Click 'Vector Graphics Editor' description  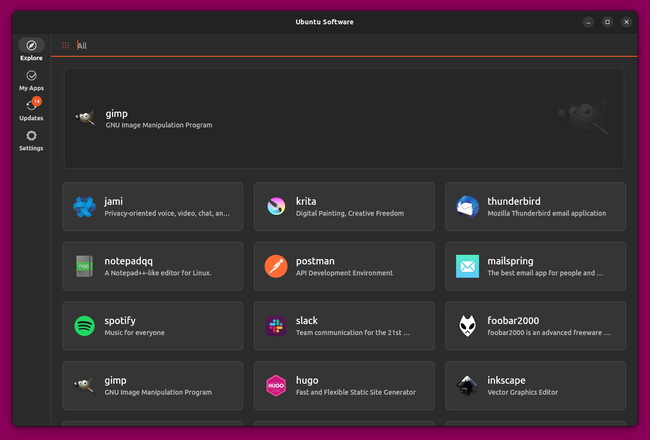[x=522, y=392]
